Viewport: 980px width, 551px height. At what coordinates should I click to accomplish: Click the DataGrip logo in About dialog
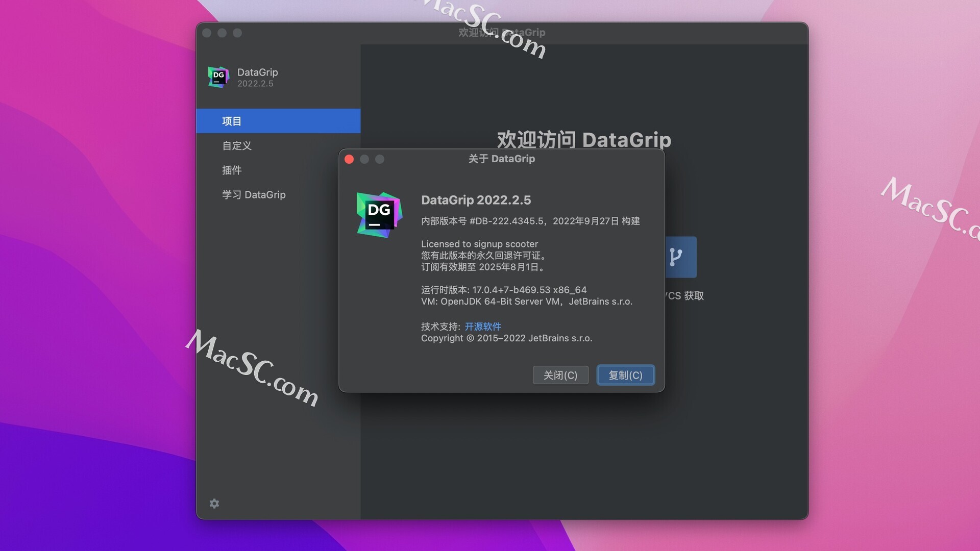(379, 215)
